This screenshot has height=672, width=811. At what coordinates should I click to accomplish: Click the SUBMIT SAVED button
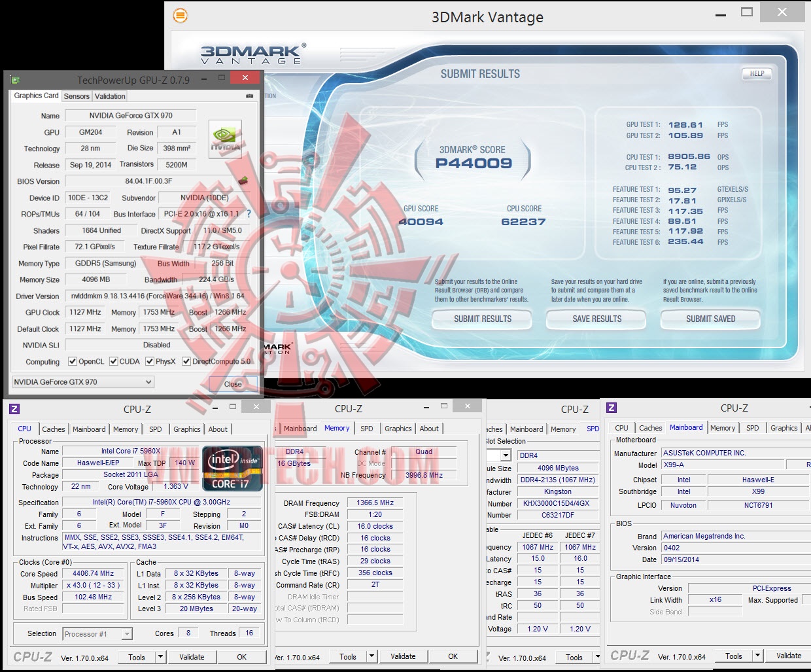click(710, 319)
